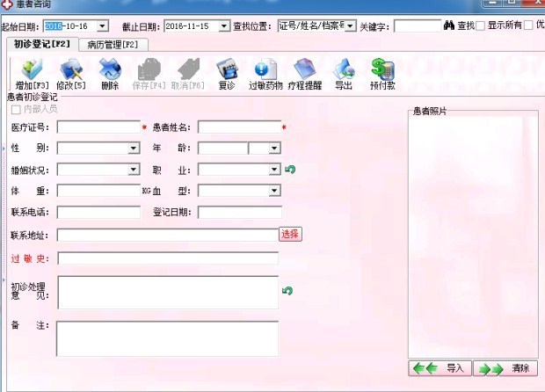Open the 性别 (Gender) dropdown
545x392 pixels.
(134, 149)
